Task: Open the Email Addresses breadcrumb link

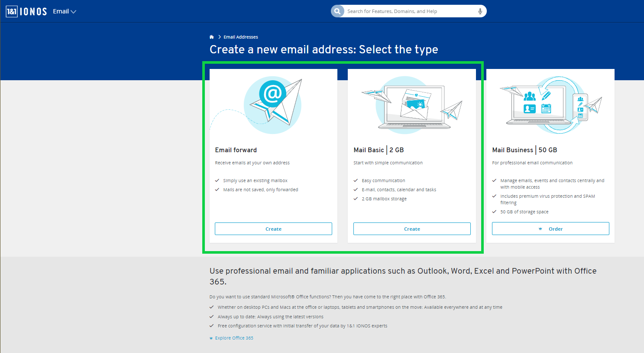Action: 241,37
